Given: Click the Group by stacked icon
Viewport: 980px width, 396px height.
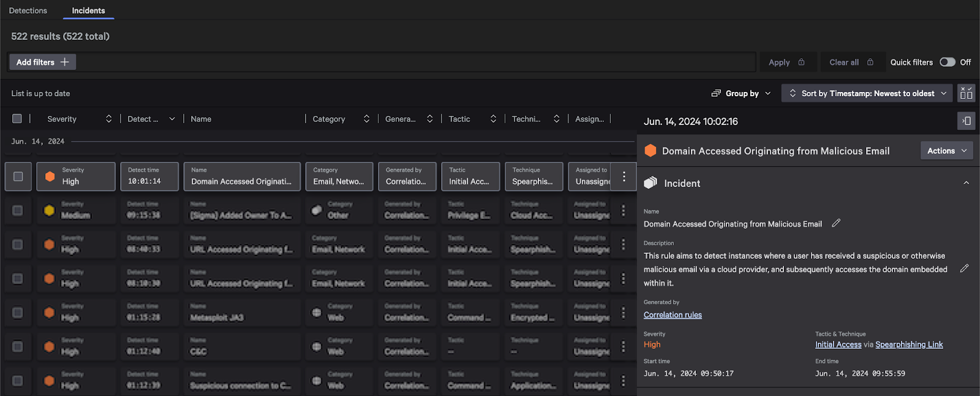Looking at the screenshot, I should [716, 93].
